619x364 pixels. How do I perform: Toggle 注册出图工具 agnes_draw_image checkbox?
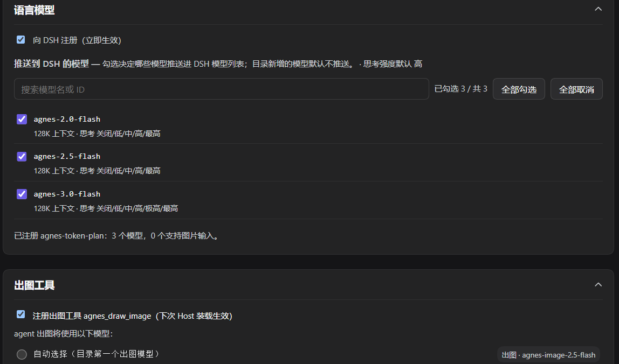(21, 314)
